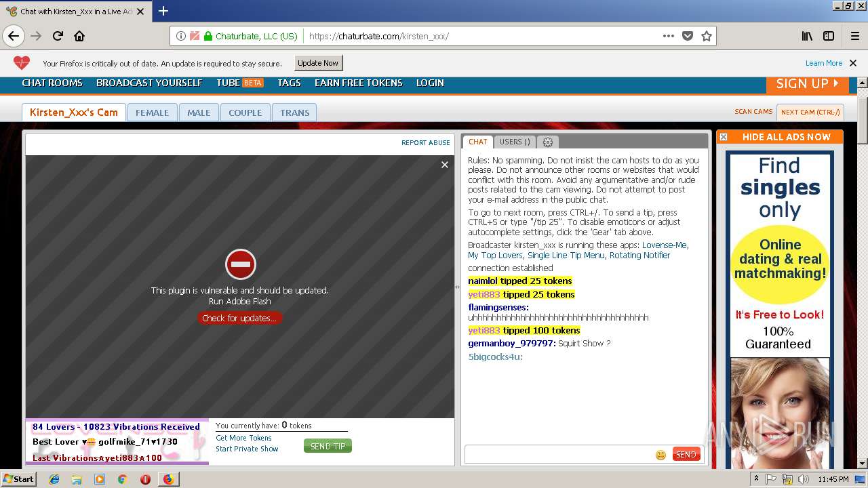The image size is (868, 488).
Task: Click username germanboy_979797 in chat
Action: pos(512,344)
